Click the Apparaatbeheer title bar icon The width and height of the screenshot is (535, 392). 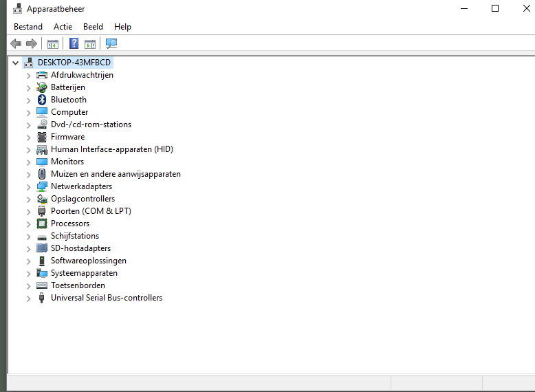click(x=17, y=8)
